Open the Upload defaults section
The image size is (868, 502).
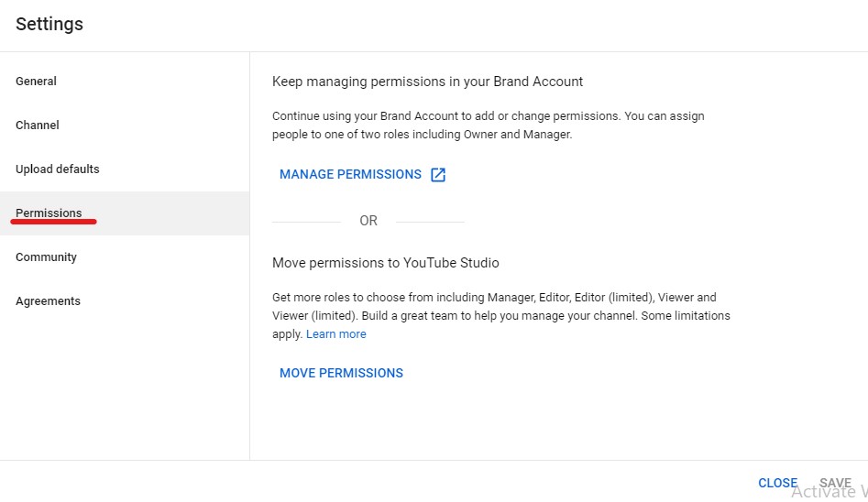pyautogui.click(x=125, y=169)
